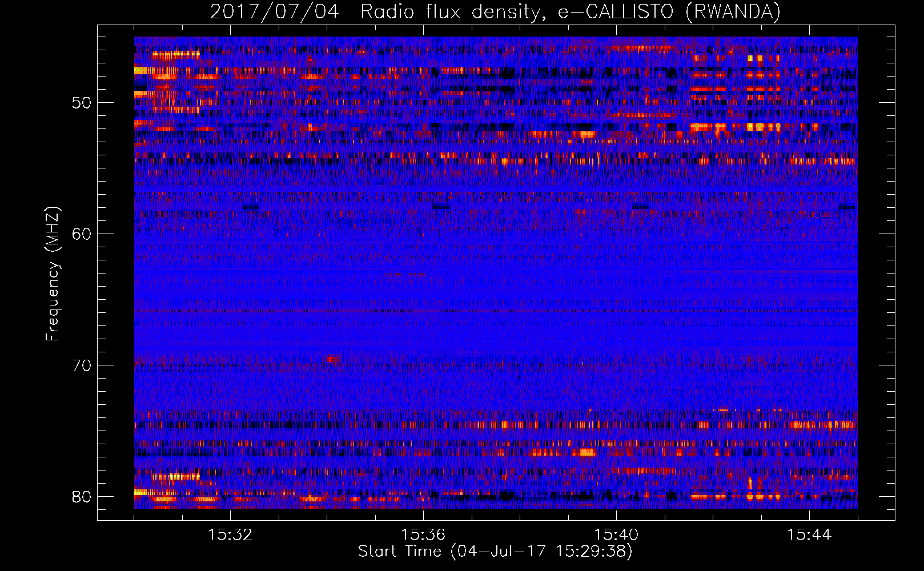Click the plot title 'Radio flux density, e-CALLISTO (RWANDA)'

(571, 12)
